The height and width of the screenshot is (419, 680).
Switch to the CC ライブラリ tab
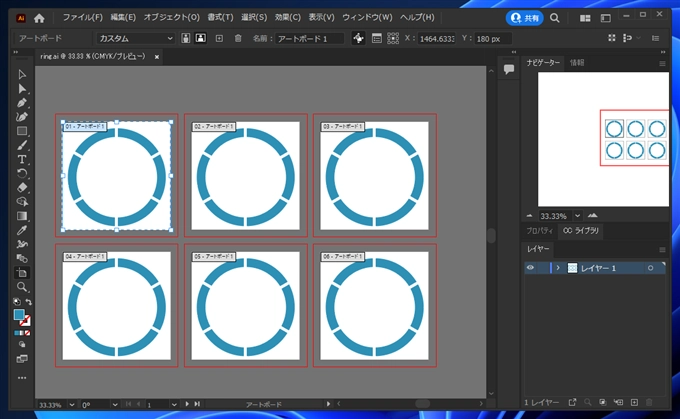(581, 231)
